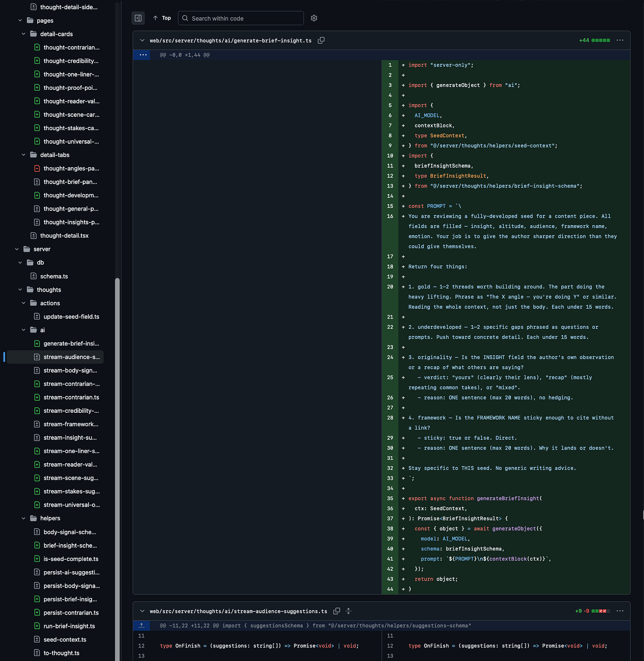The height and width of the screenshot is (661, 644).
Task: Click modified-file icon of stream-body-sign
Action: (x=37, y=370)
